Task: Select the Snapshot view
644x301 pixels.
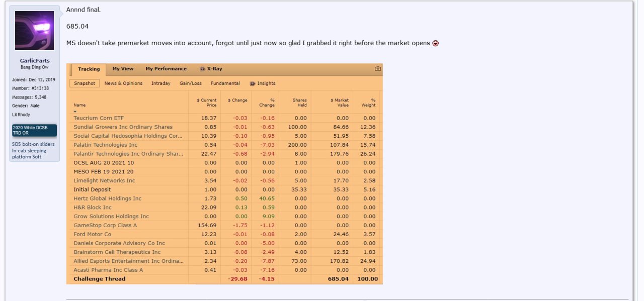Action: tap(85, 83)
